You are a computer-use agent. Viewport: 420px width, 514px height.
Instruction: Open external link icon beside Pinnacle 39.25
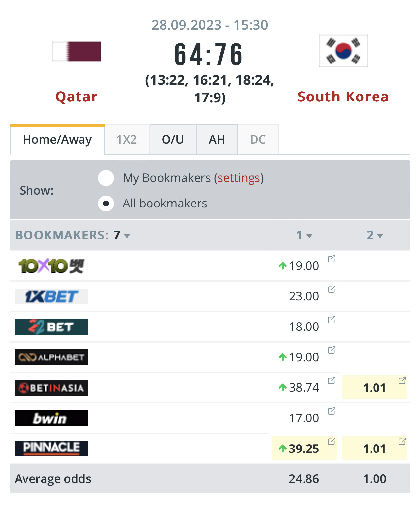click(331, 442)
